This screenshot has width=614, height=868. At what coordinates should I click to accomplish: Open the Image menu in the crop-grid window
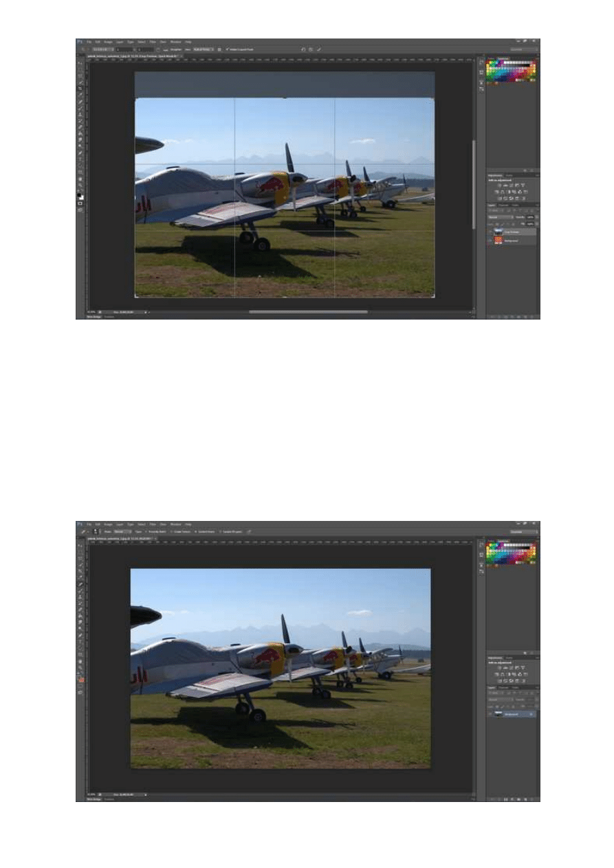point(108,42)
